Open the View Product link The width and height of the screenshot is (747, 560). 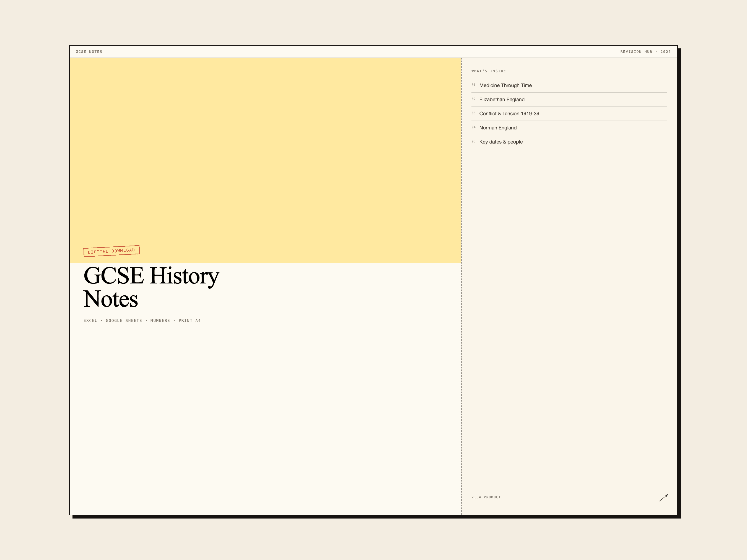486,497
